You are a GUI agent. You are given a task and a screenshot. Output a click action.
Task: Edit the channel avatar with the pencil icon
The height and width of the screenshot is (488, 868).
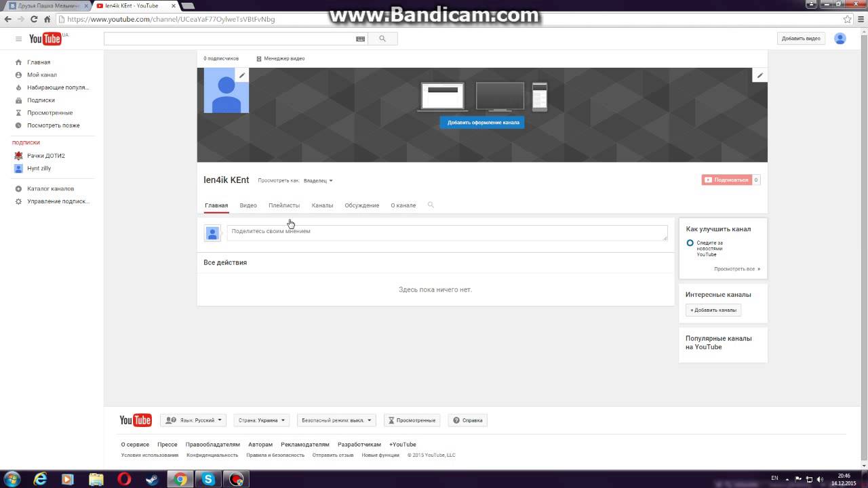(x=242, y=75)
